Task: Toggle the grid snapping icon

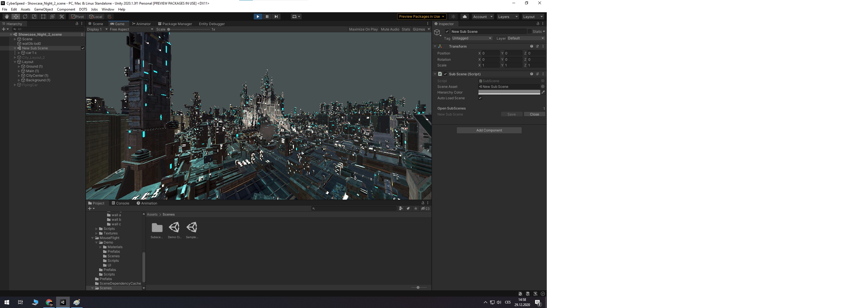Action: click(110, 17)
